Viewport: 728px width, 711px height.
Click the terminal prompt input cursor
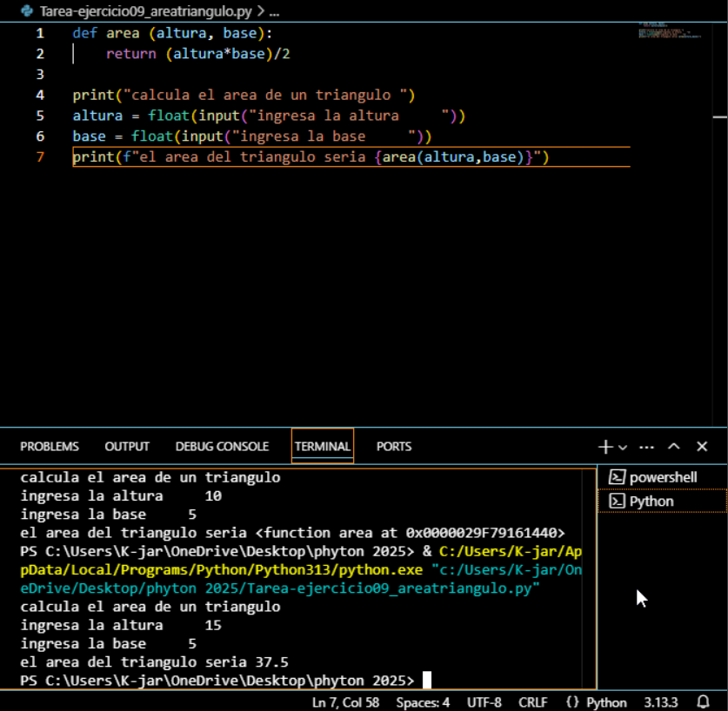[427, 681]
